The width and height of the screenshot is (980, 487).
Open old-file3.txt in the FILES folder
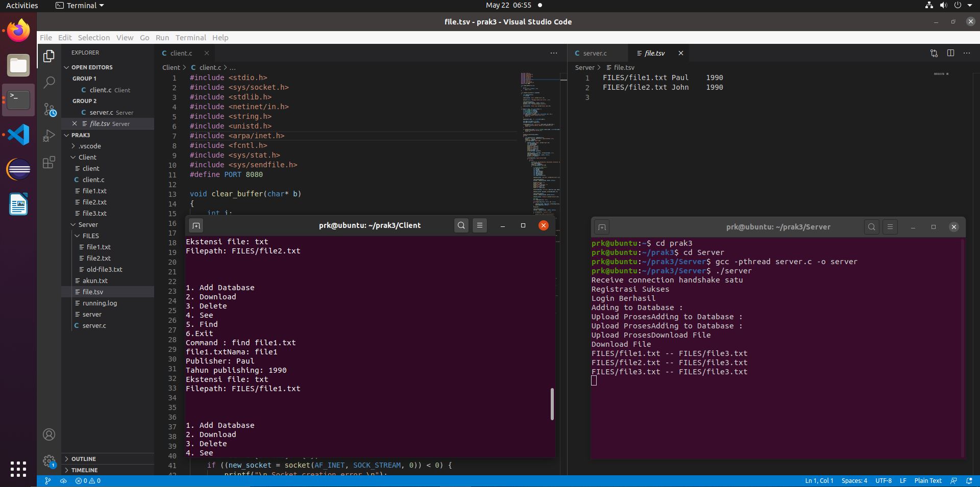click(x=104, y=269)
